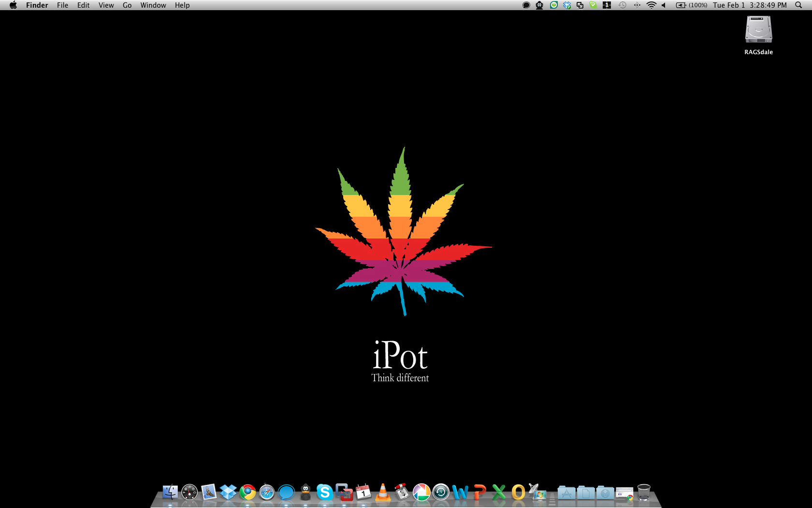Launch Microsoft Word from the Dock
Image resolution: width=812 pixels, height=508 pixels.
click(x=460, y=493)
